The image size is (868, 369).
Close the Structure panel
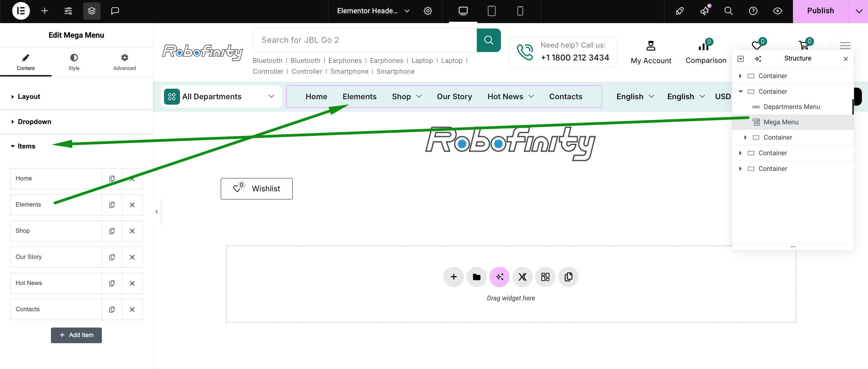846,59
